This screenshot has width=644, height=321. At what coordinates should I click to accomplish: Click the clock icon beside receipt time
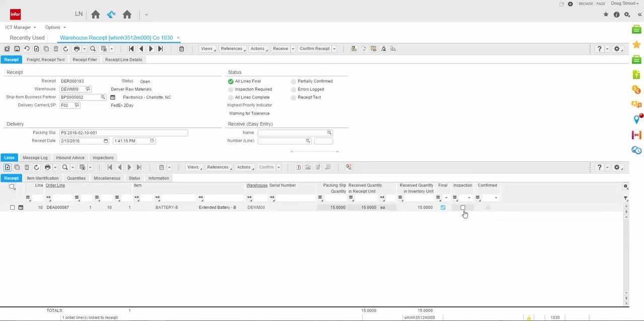tap(152, 141)
